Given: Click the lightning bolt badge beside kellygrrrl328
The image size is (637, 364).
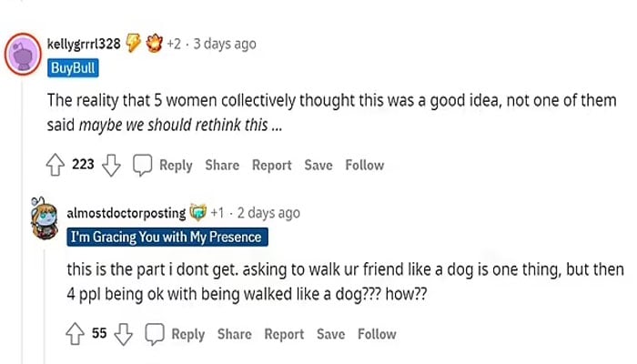Looking at the screenshot, I should (x=133, y=44).
